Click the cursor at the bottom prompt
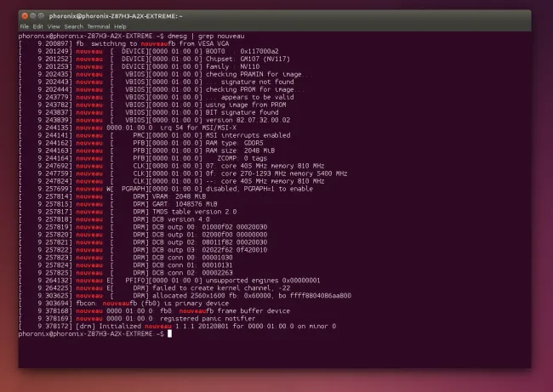 tap(169, 333)
